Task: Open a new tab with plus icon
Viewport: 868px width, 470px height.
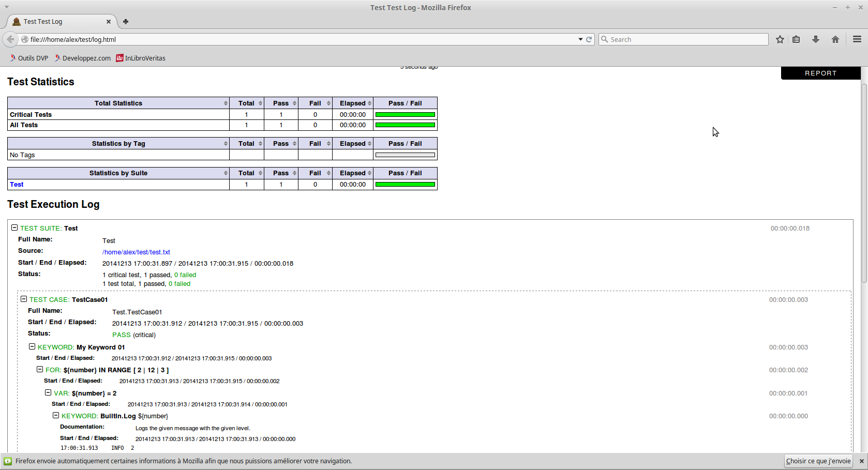Action: tap(126, 22)
